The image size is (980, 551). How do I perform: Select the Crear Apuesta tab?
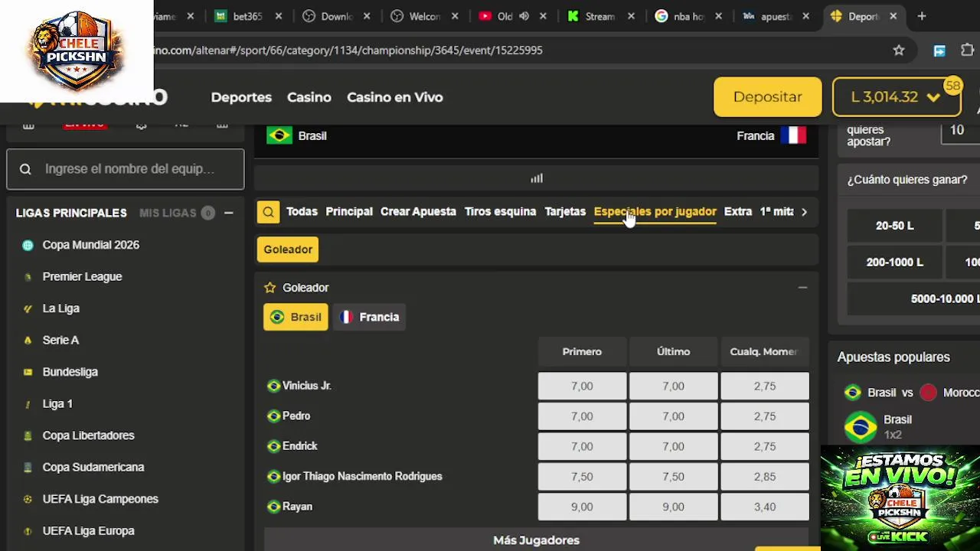click(x=418, y=212)
